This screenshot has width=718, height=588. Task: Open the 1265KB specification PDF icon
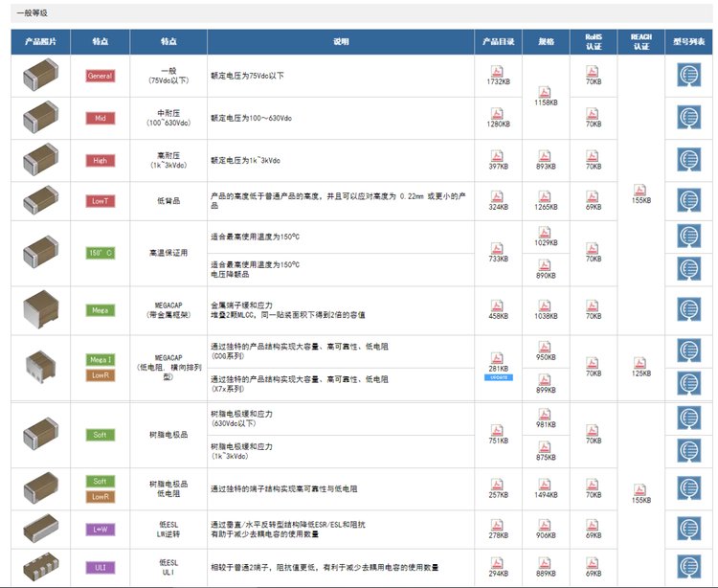click(x=546, y=195)
